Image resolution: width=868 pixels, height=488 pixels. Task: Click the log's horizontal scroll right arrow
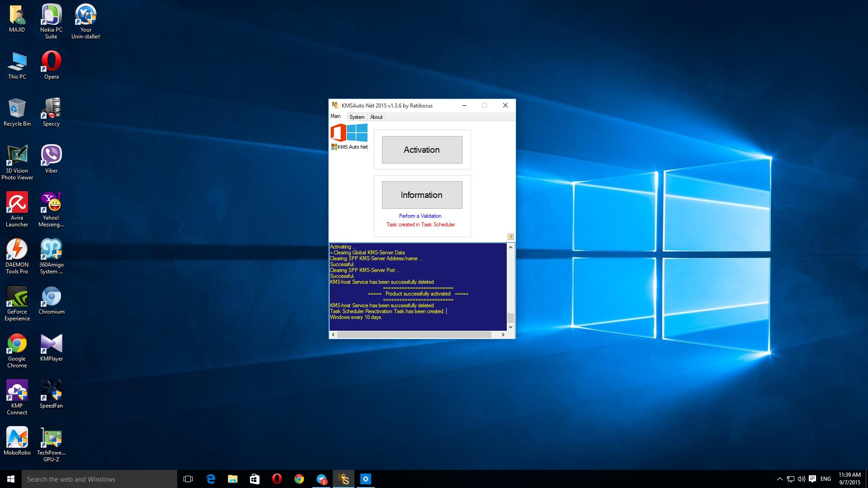[503, 334]
